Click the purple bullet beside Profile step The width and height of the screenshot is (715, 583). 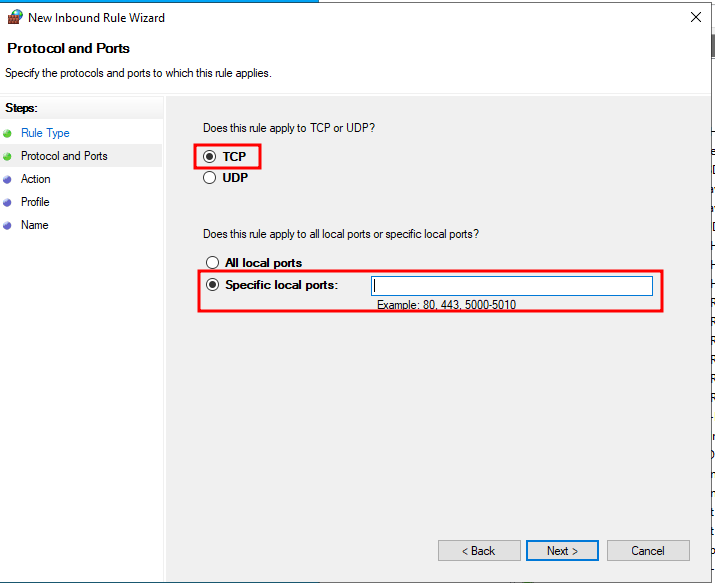pos(7,202)
